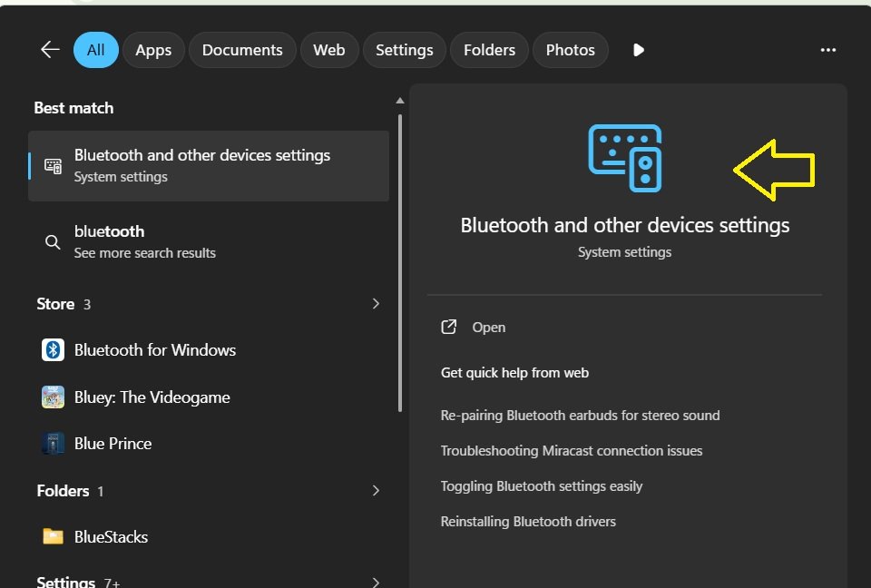Image resolution: width=871 pixels, height=588 pixels.
Task: Open Toggling Bluetooth settings easily link
Action: point(541,486)
